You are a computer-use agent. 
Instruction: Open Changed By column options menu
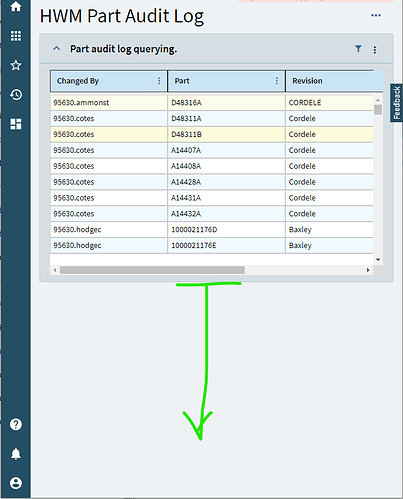click(159, 81)
